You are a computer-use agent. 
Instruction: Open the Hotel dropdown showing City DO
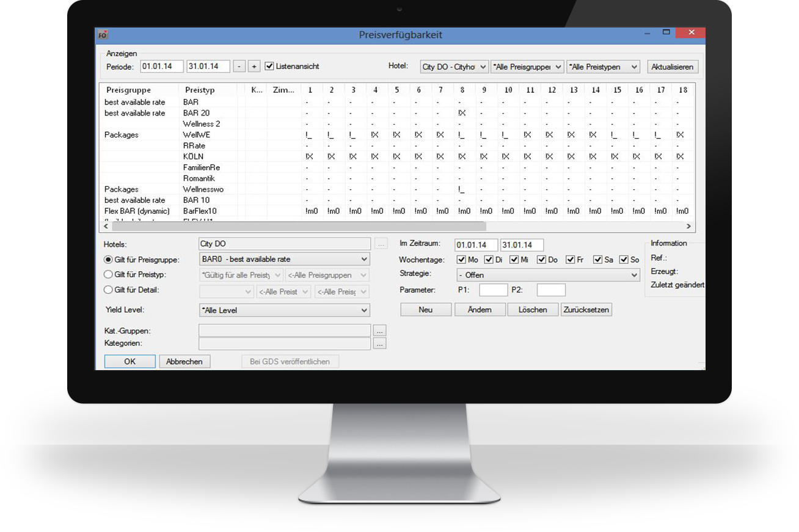click(454, 67)
